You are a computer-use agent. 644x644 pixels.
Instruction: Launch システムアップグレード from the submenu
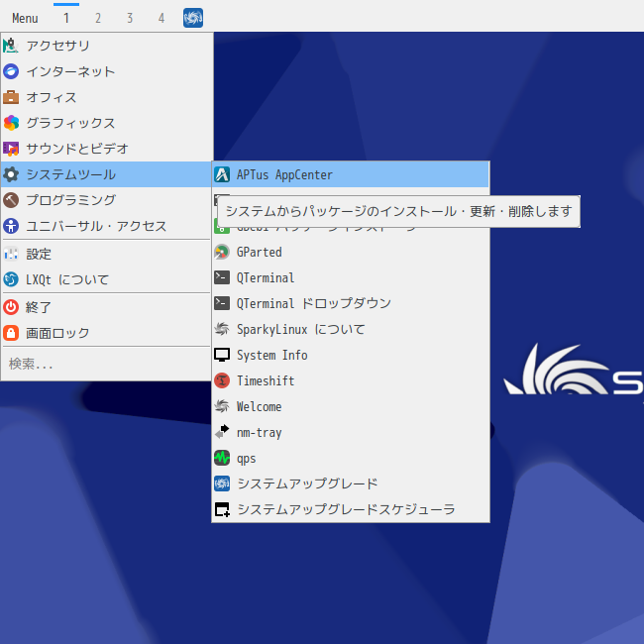pyautogui.click(x=351, y=483)
